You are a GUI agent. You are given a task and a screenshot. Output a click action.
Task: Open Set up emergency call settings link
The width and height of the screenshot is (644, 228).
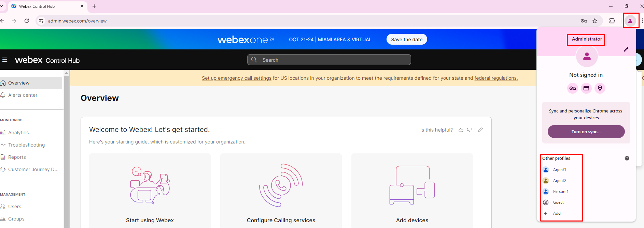[237, 78]
